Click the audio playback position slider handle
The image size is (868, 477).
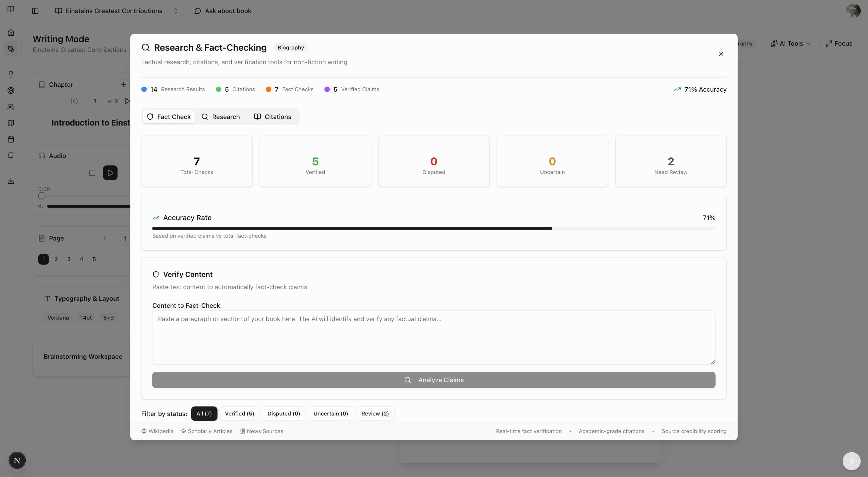tap(42, 196)
